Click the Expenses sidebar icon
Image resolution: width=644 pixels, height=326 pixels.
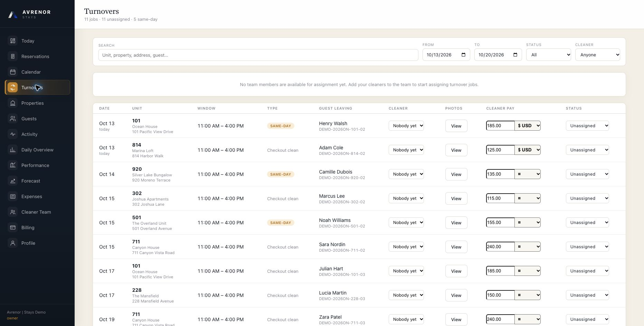(x=13, y=196)
